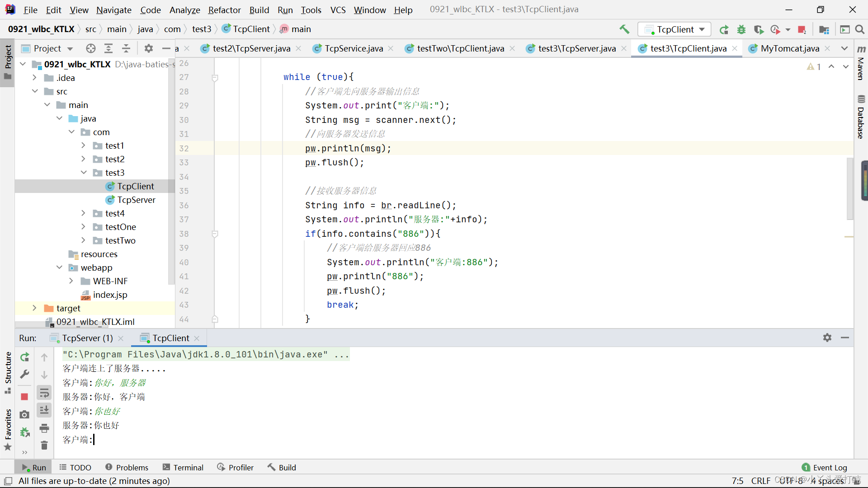Open the Problems tool window
This screenshot has width=868, height=488.
(x=127, y=467)
